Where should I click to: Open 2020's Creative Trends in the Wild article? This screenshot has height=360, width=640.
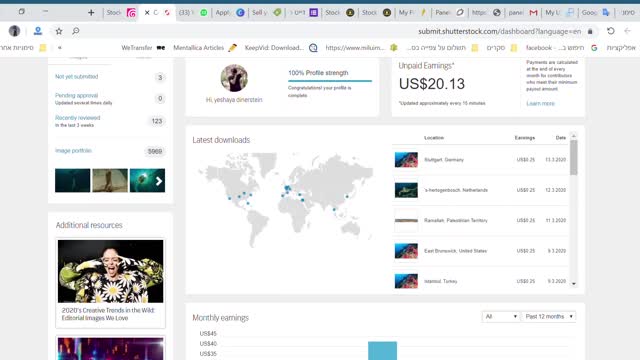[108, 314]
